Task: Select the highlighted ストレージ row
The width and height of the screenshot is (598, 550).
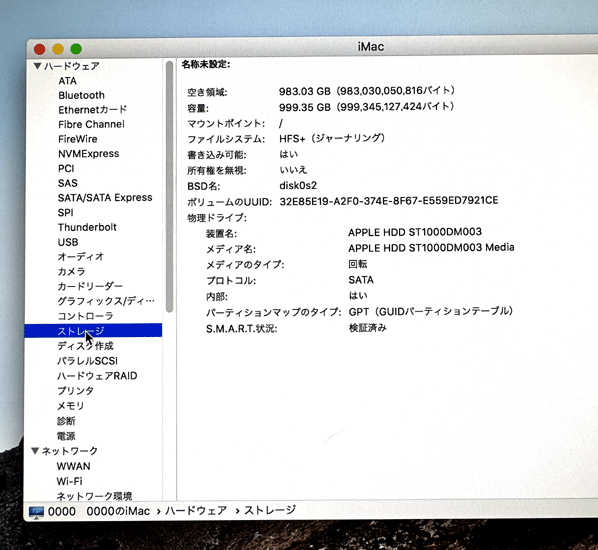Action: tap(93, 330)
